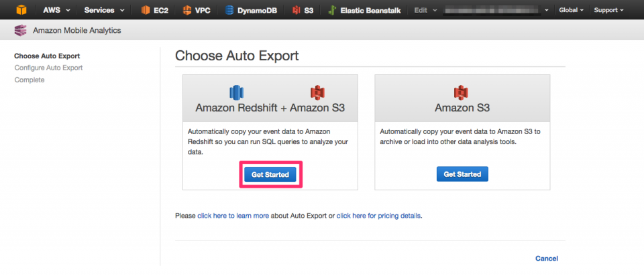Open the VPC shortcut
This screenshot has width=644, height=276.
click(197, 10)
